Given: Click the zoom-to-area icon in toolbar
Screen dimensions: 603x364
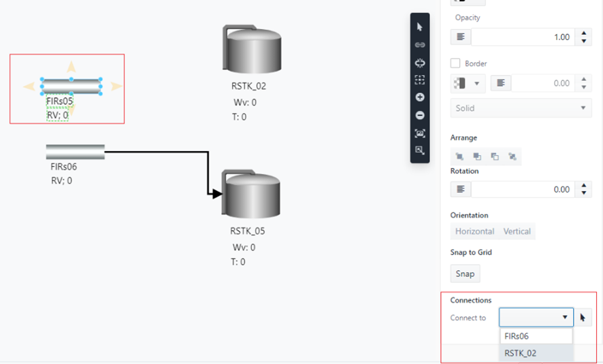Looking at the screenshot, I should (x=420, y=150).
